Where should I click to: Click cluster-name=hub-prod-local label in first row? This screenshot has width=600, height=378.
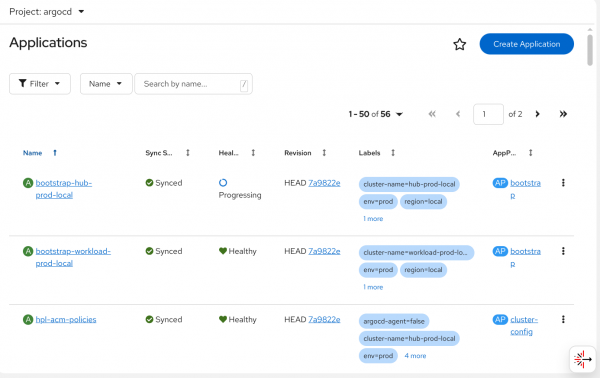coord(409,184)
